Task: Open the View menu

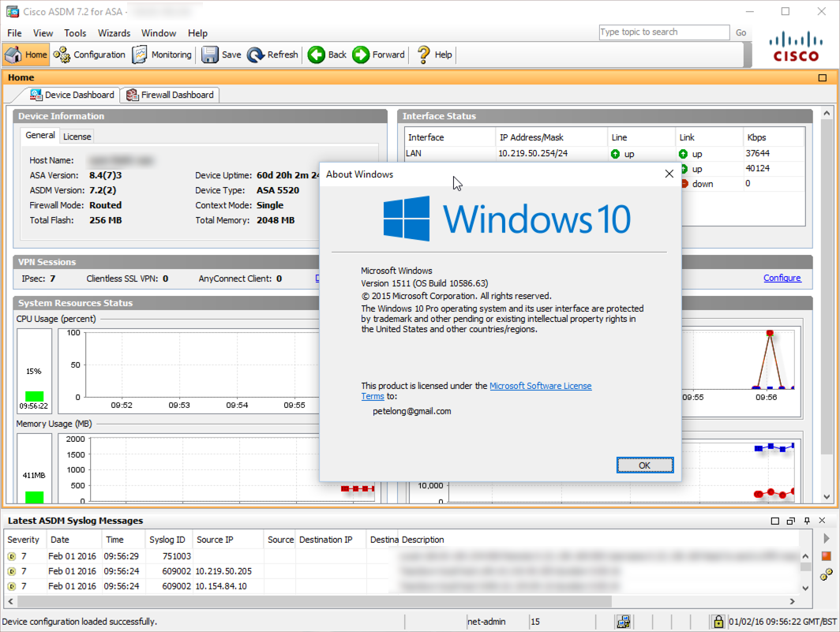Action: (43, 33)
